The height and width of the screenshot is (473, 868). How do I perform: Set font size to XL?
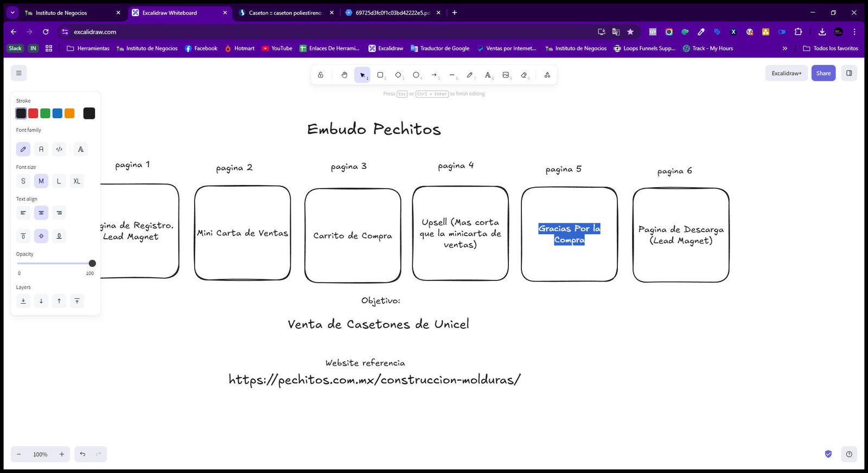77,181
